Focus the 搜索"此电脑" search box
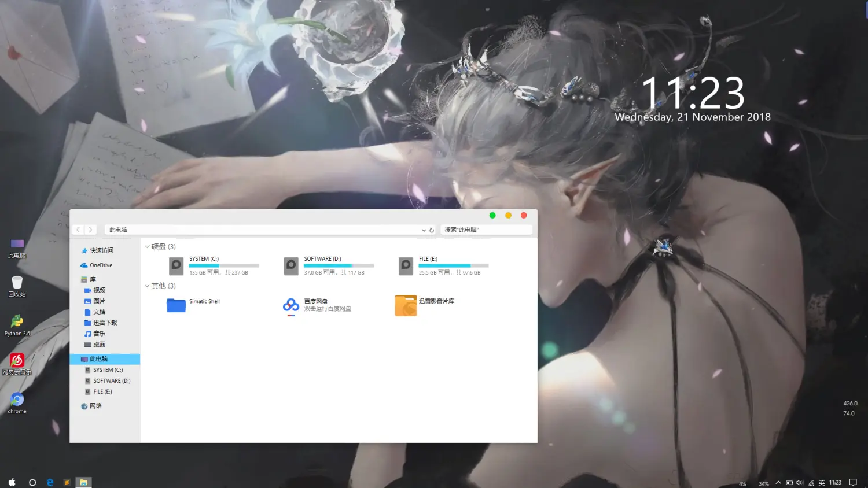Image resolution: width=868 pixels, height=488 pixels. click(486, 230)
